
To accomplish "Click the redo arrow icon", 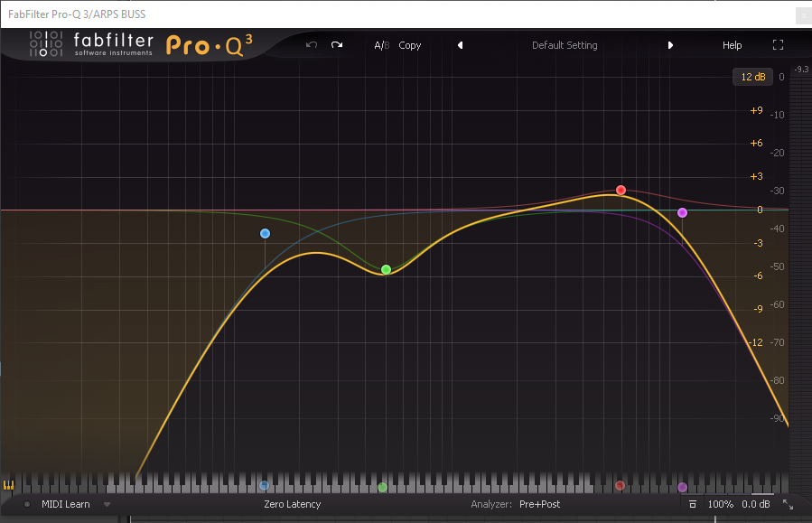I will [x=337, y=45].
